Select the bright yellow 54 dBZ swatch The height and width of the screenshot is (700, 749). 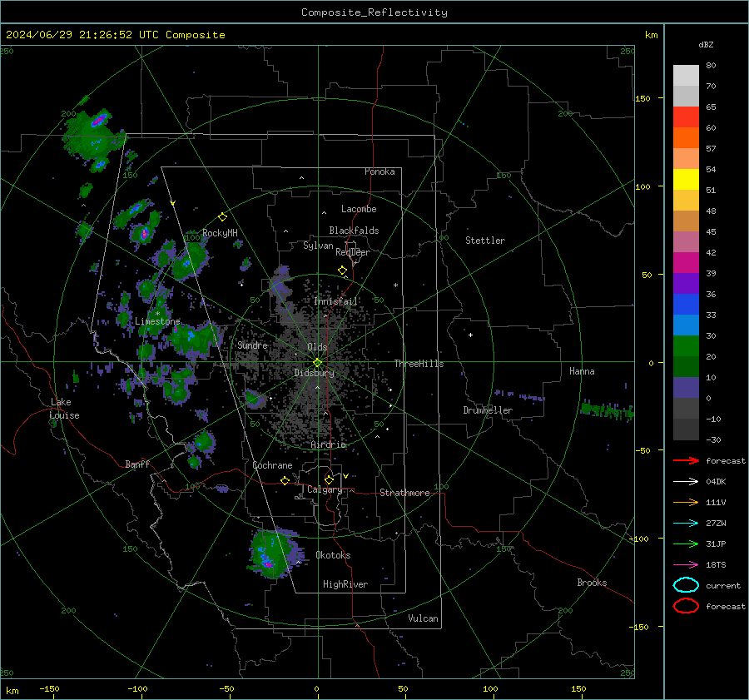(x=686, y=180)
